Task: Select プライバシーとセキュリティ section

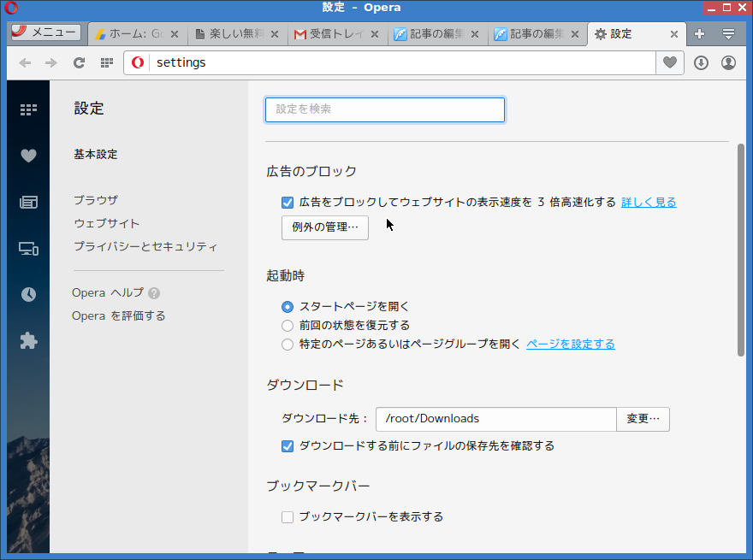Action: (145, 246)
